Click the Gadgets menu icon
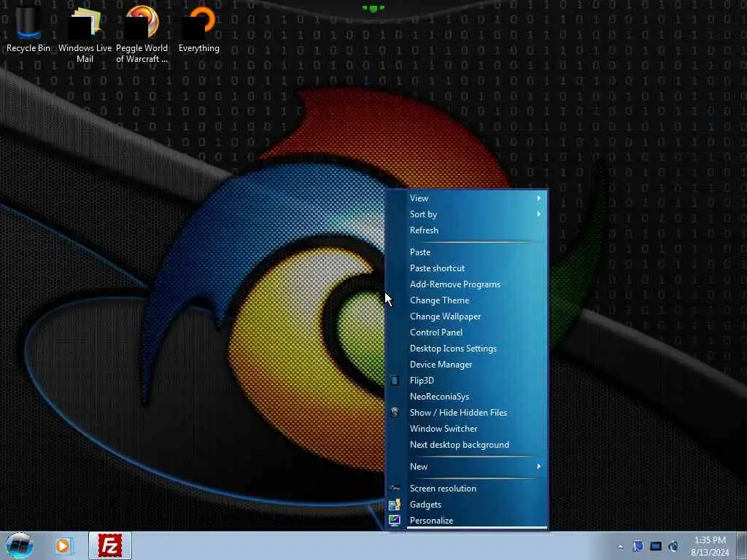The width and height of the screenshot is (747, 560). (x=395, y=505)
